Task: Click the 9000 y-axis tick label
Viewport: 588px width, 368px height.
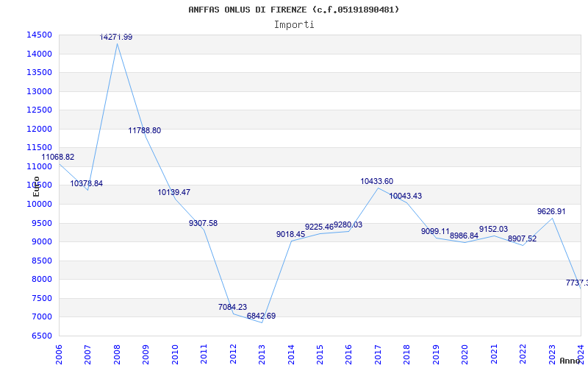Action: (41, 242)
